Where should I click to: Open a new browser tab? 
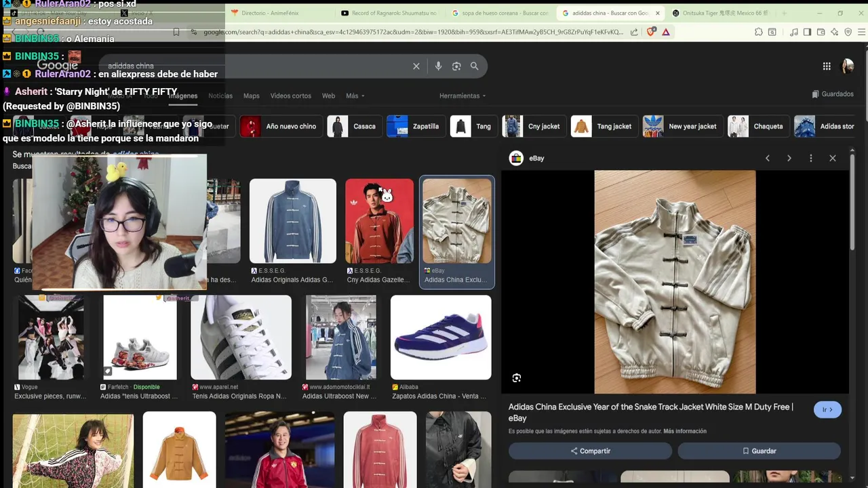pyautogui.click(x=784, y=13)
